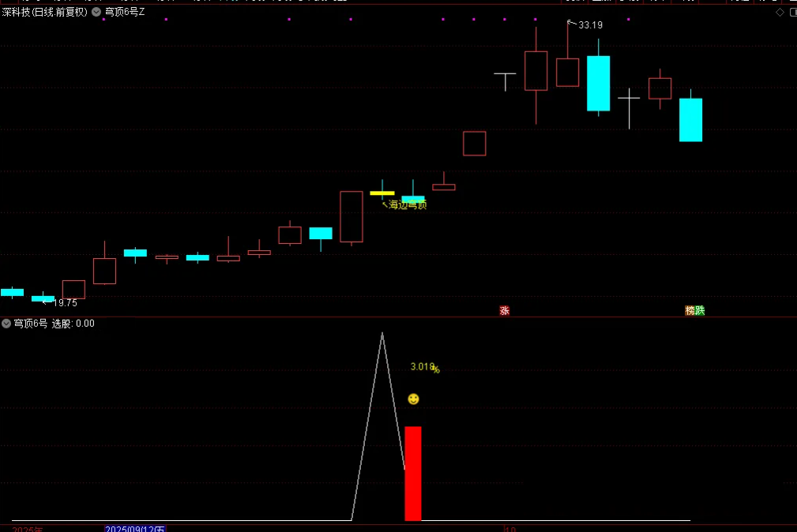Click the green 跌 marker icon
Image resolution: width=797 pixels, height=532 pixels.
click(699, 311)
